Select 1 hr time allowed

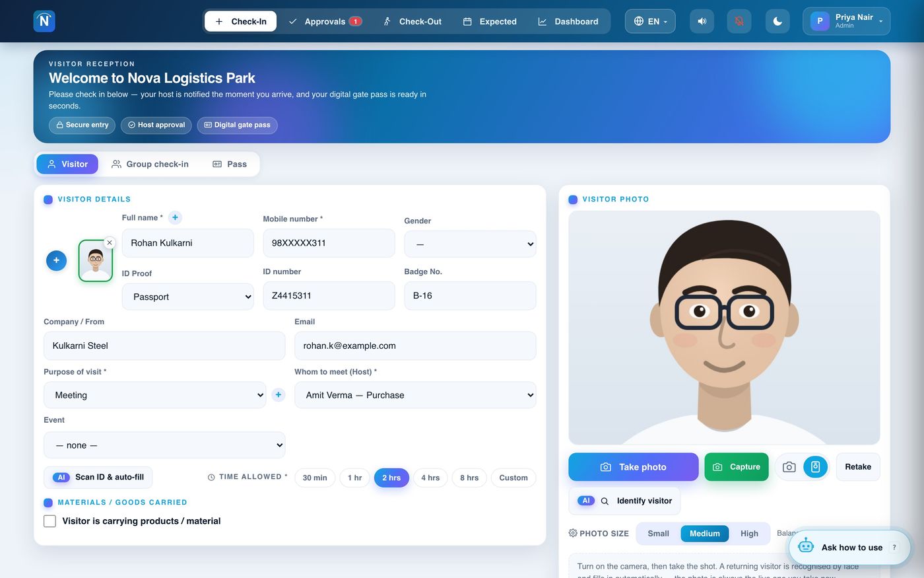pos(355,478)
